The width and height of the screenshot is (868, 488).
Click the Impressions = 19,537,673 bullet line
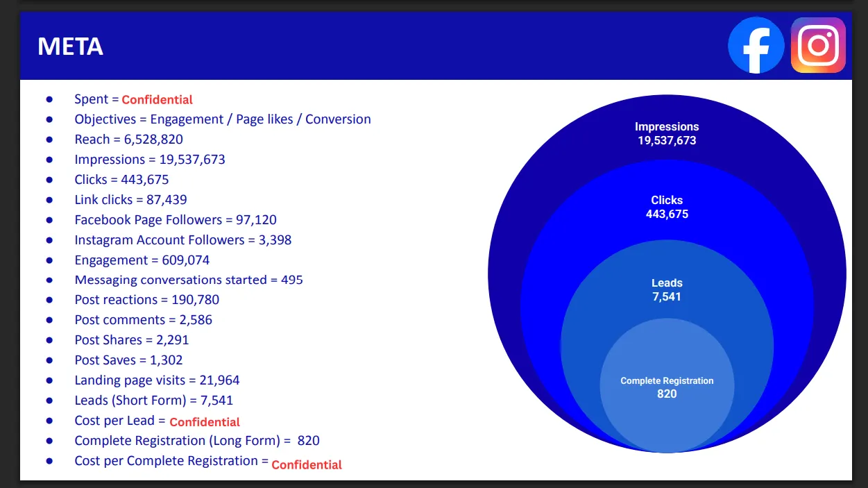click(150, 160)
